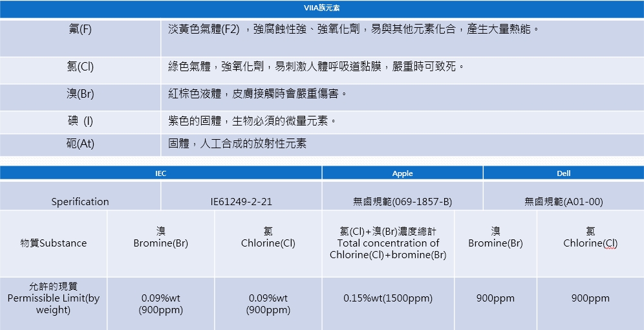
Task: Click the Apple column header
Action: point(402,173)
